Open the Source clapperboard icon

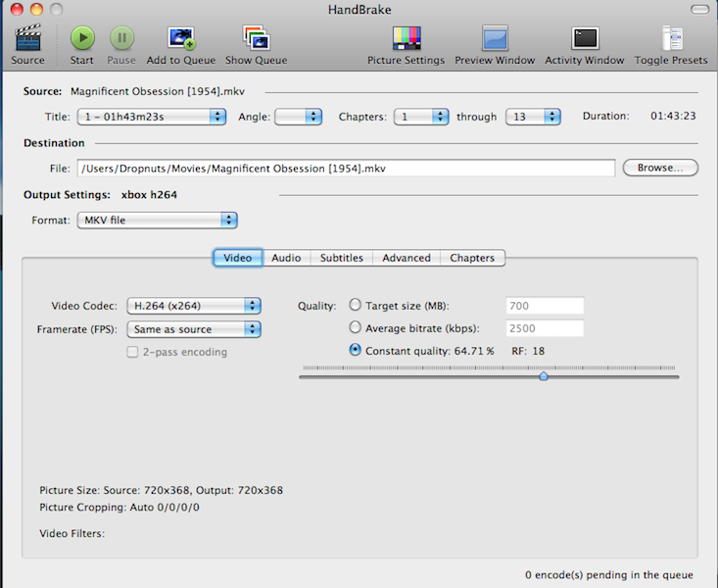pos(28,37)
